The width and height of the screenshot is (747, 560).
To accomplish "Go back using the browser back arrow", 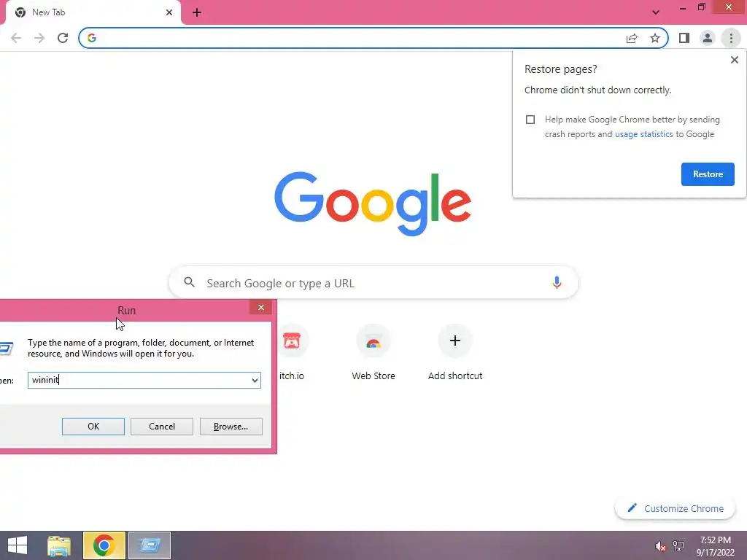I will click(x=16, y=38).
